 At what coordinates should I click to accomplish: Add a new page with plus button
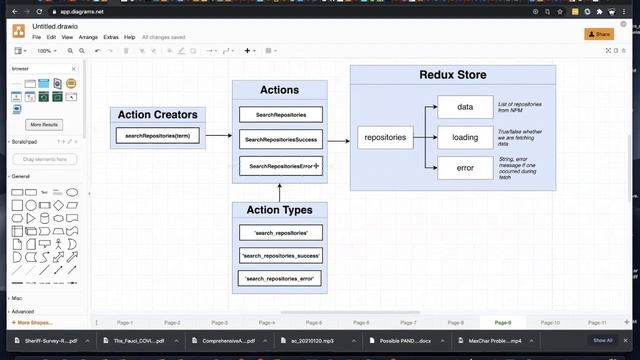[627, 322]
